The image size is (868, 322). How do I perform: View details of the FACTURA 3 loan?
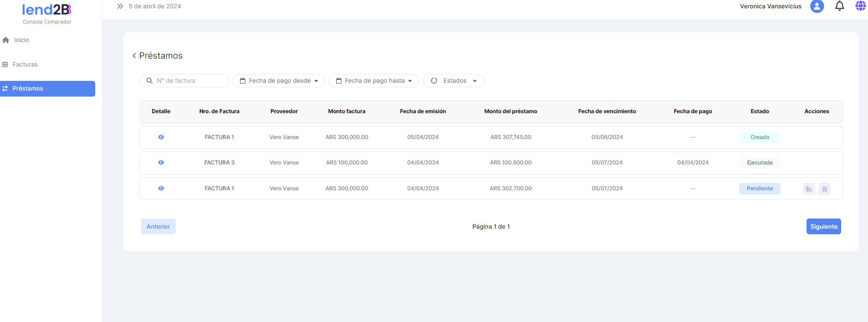pos(161,163)
